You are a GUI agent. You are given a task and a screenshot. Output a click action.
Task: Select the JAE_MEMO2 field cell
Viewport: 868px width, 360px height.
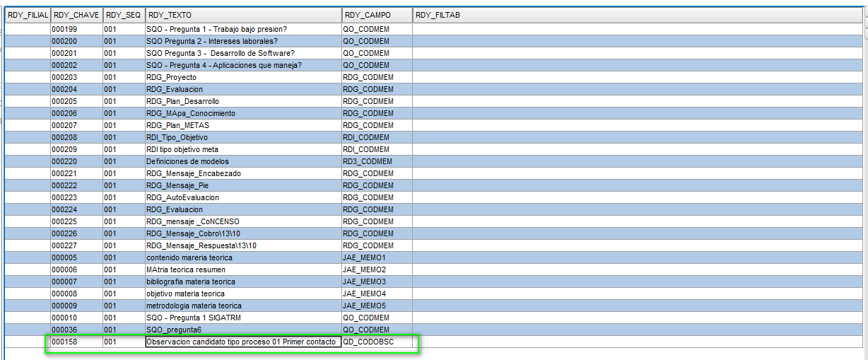[377, 269]
